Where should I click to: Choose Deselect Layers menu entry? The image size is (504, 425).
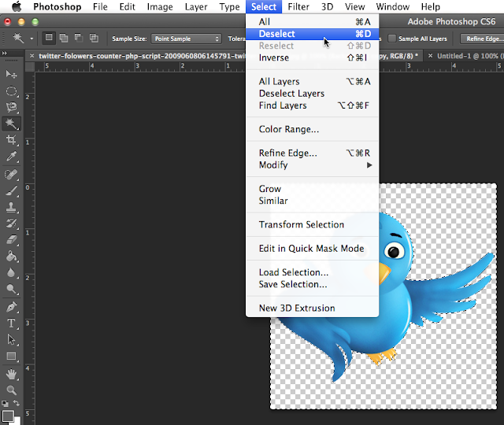[313, 94]
